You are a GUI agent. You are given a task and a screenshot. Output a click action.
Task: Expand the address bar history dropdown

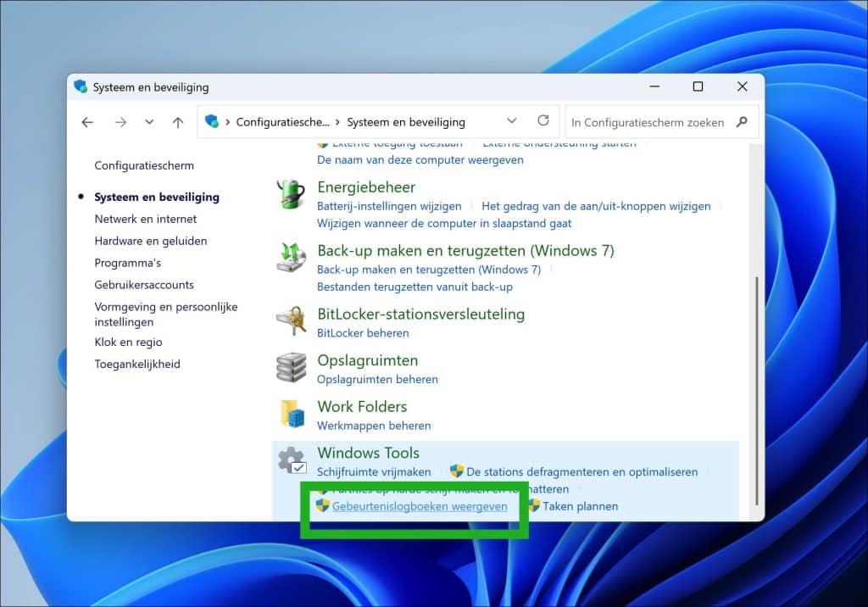coord(511,120)
